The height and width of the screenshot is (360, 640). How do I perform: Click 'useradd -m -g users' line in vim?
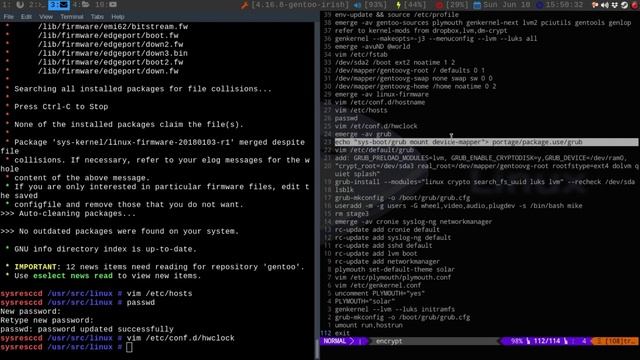458,206
